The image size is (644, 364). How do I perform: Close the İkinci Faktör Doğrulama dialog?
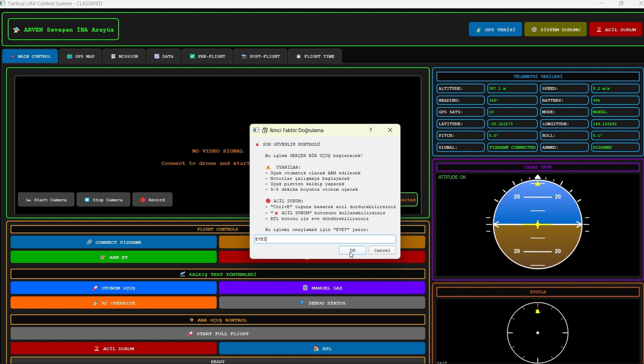[x=390, y=130]
